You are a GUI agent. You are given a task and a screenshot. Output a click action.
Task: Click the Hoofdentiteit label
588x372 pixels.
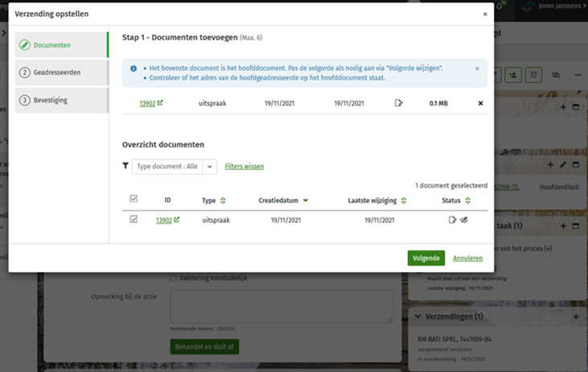click(559, 187)
